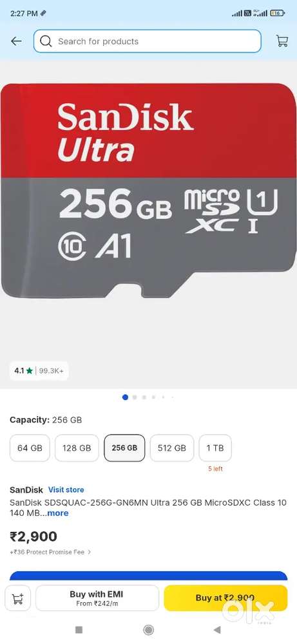Screen dimensions: 297x644
Task: Open the 4.1 star rating badge
Action: point(39,371)
